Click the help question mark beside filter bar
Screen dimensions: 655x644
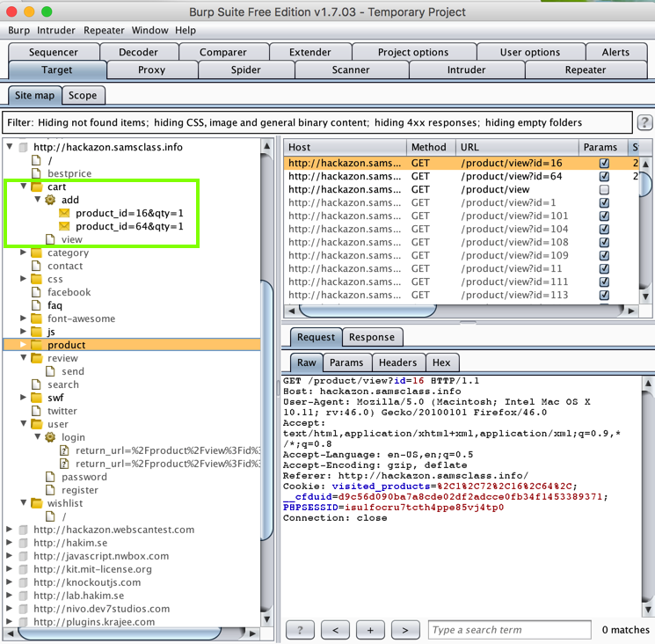point(644,123)
